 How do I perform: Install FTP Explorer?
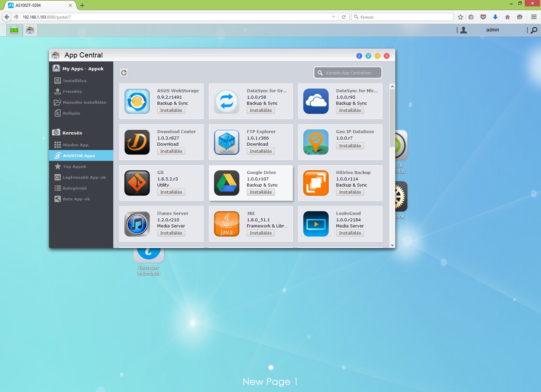261,151
